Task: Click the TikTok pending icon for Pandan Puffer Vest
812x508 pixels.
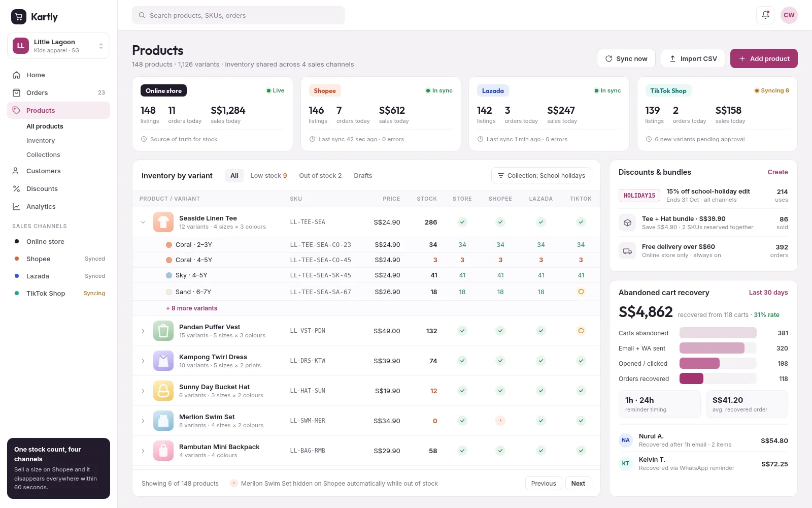Action: pyautogui.click(x=581, y=331)
